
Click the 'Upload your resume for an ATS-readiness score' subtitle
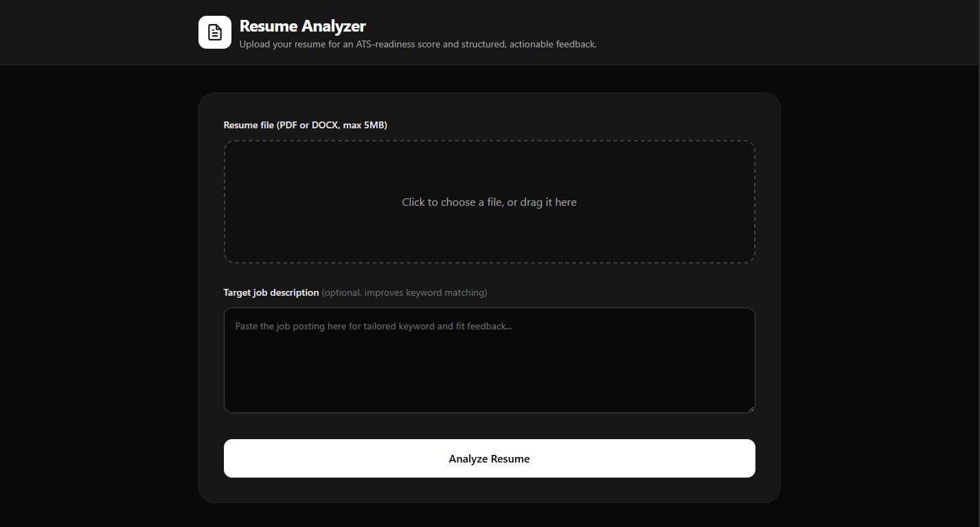click(x=418, y=44)
